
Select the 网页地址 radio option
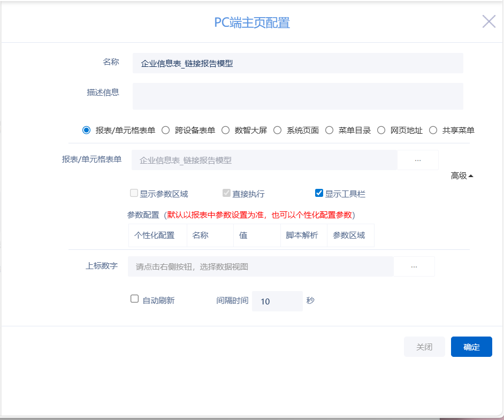point(381,130)
